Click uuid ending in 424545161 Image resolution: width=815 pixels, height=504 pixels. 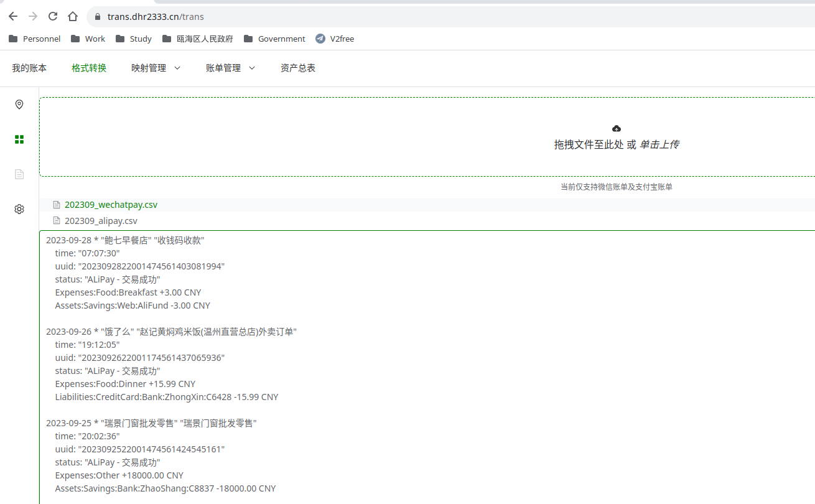(140, 449)
